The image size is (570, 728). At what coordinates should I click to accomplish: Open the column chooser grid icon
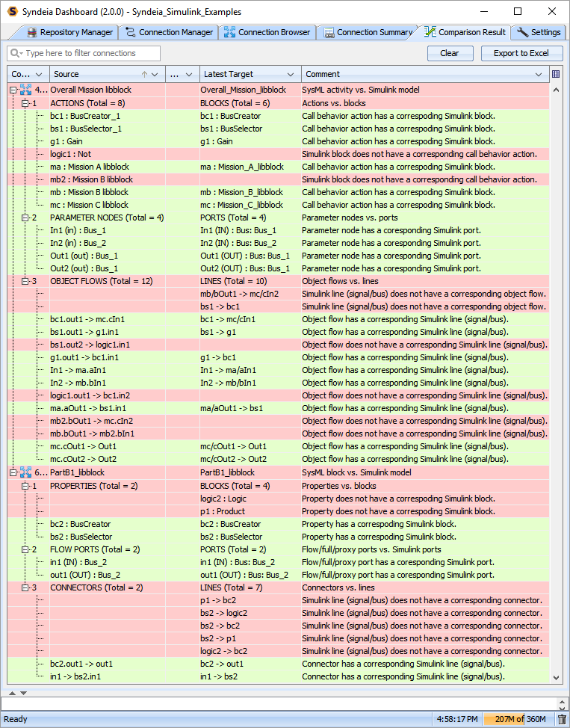click(x=556, y=74)
